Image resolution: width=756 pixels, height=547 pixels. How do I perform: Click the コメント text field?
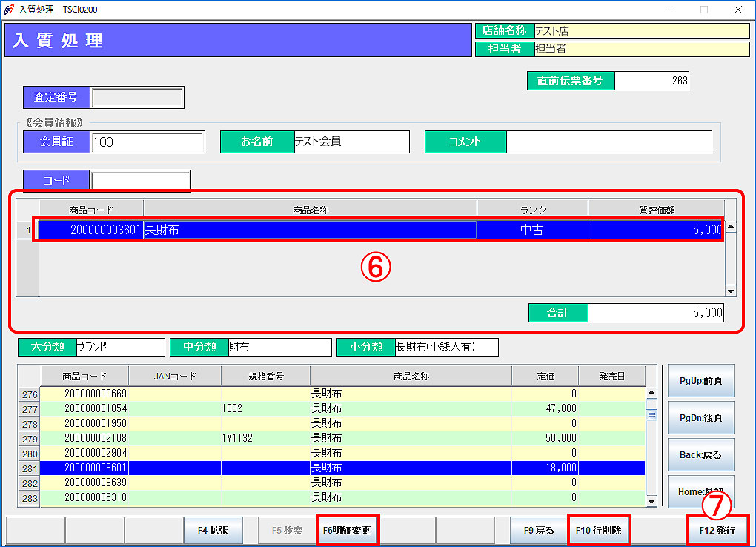tap(609, 142)
